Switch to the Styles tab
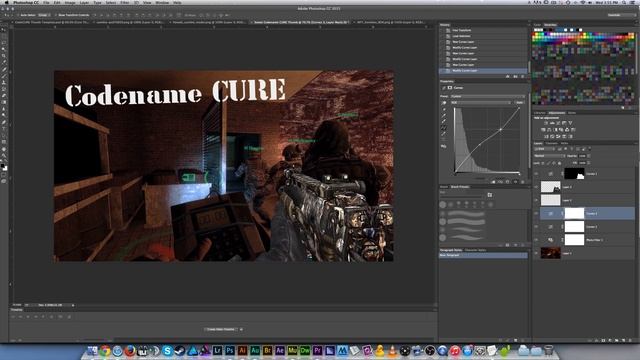Viewport: 640px width, 360px height. point(572,113)
